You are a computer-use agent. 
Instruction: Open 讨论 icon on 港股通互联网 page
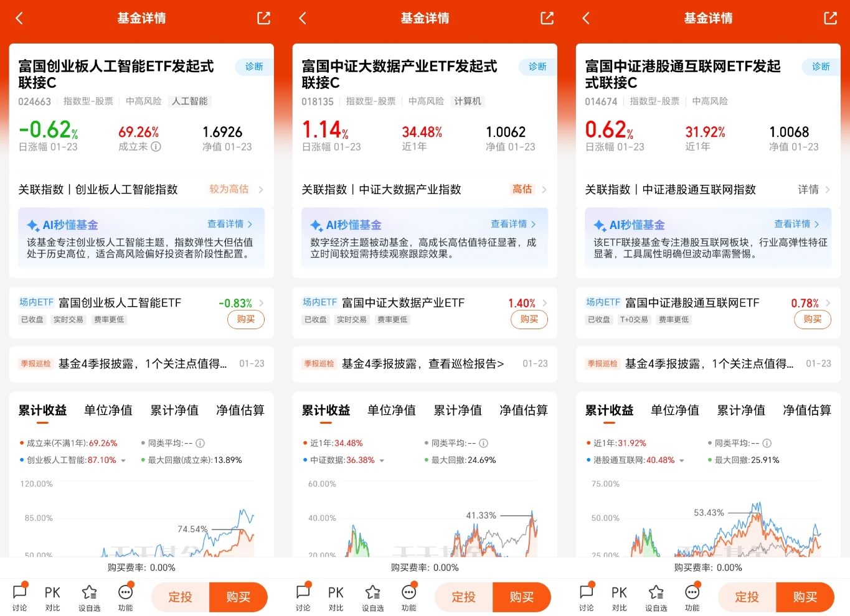point(587,597)
